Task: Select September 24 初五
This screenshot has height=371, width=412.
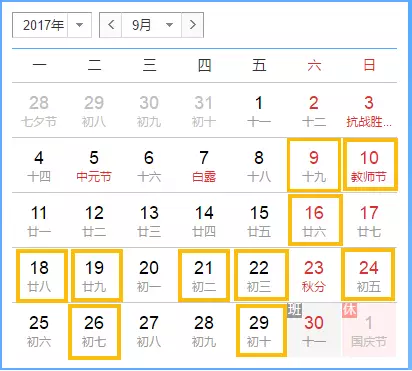Action: tap(368, 275)
